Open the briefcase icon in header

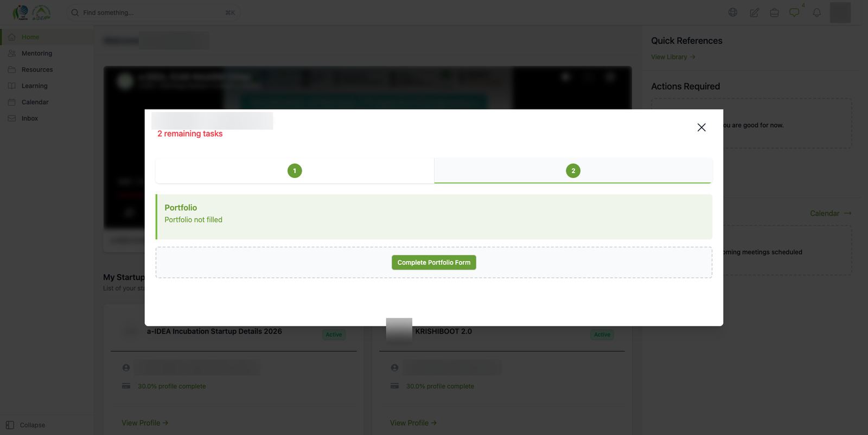774,12
